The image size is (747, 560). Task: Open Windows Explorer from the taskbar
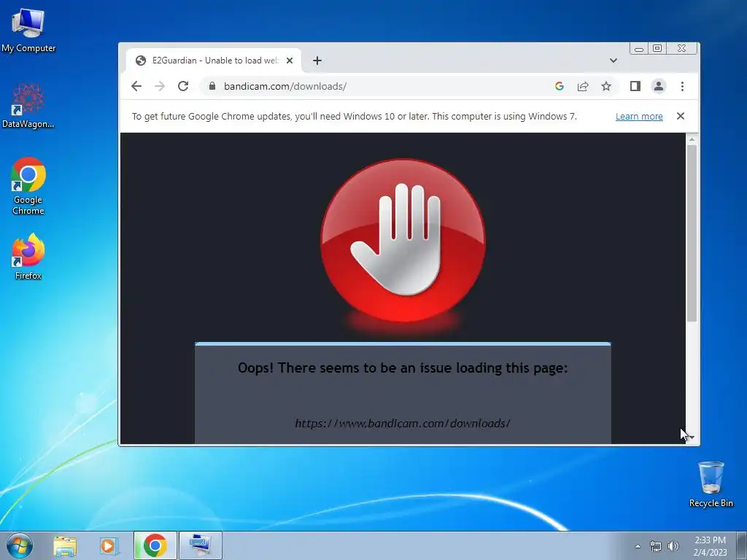tap(65, 545)
